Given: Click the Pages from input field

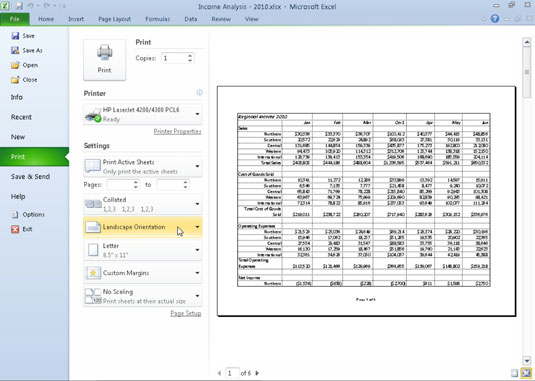Looking at the screenshot, I should [119, 185].
